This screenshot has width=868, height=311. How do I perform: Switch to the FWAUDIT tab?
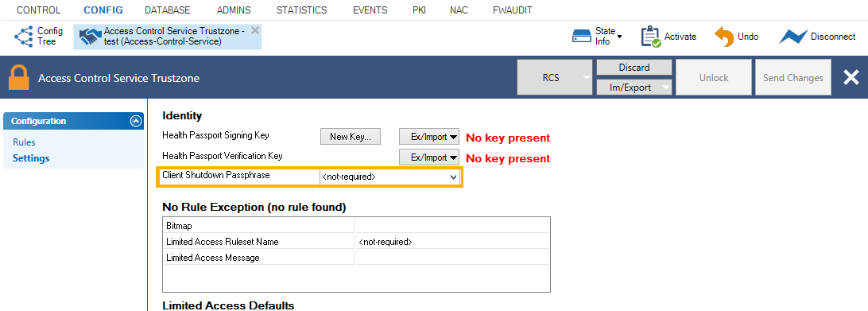[513, 10]
